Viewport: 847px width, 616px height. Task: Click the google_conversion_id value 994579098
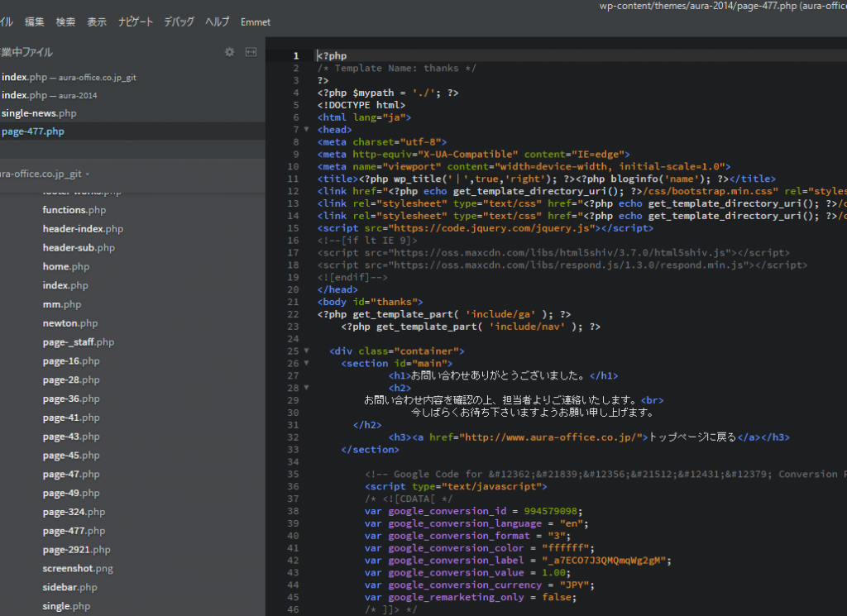550,511
